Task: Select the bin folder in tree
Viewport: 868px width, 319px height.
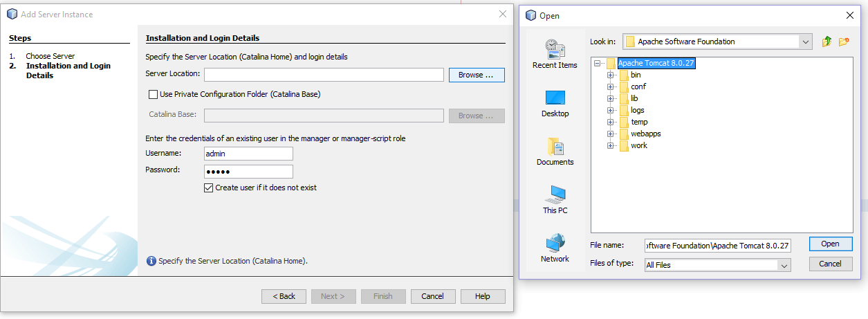Action: click(636, 75)
